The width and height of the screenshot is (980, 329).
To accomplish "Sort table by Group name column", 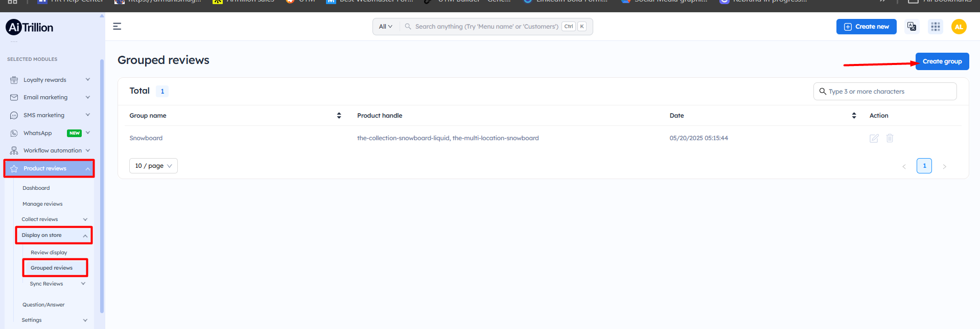I will [339, 116].
